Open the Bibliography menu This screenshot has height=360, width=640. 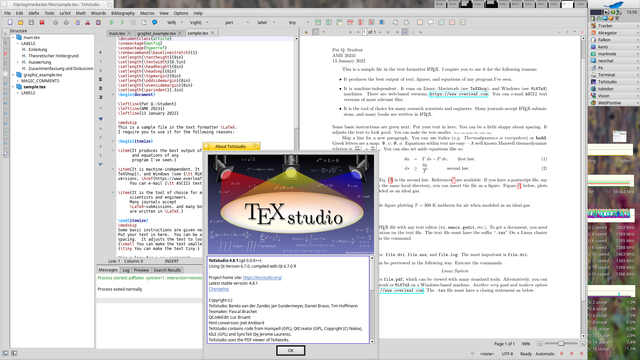(x=123, y=13)
